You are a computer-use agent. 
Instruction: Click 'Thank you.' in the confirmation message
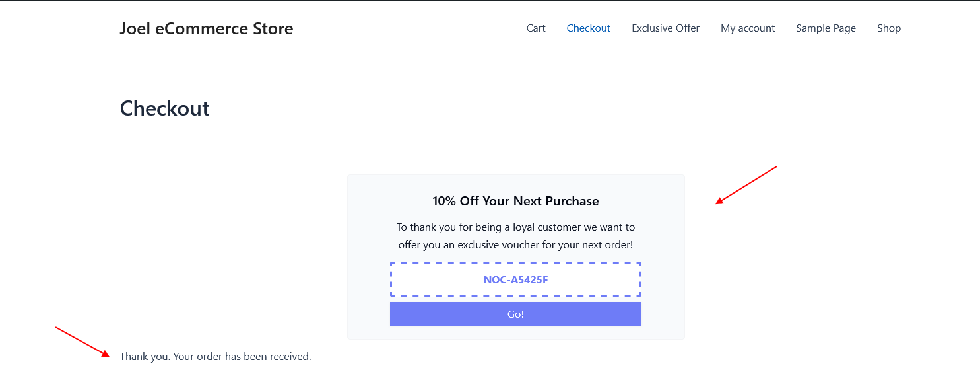(x=145, y=357)
